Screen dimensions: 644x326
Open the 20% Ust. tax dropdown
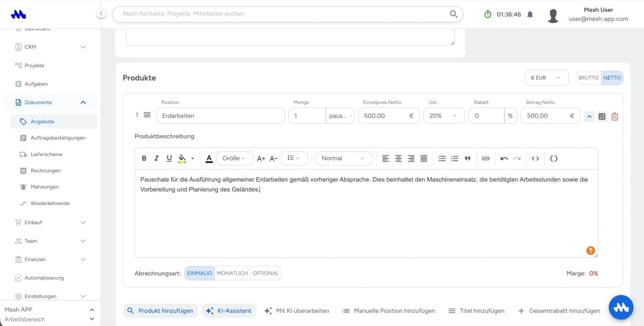click(444, 116)
